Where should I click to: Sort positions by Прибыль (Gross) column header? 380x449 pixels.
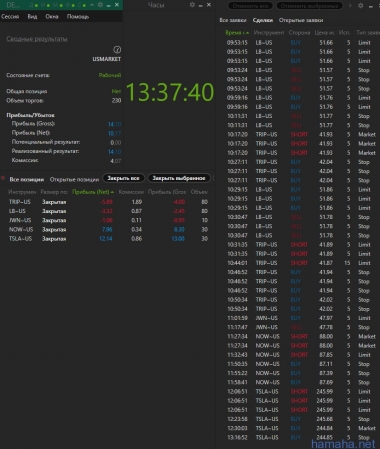pyautogui.click(x=167, y=192)
